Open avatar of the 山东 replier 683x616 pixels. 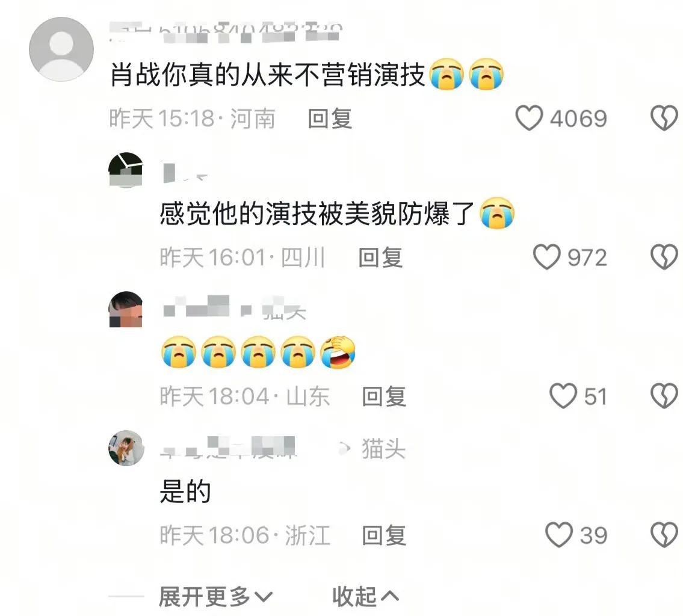pyautogui.click(x=126, y=309)
